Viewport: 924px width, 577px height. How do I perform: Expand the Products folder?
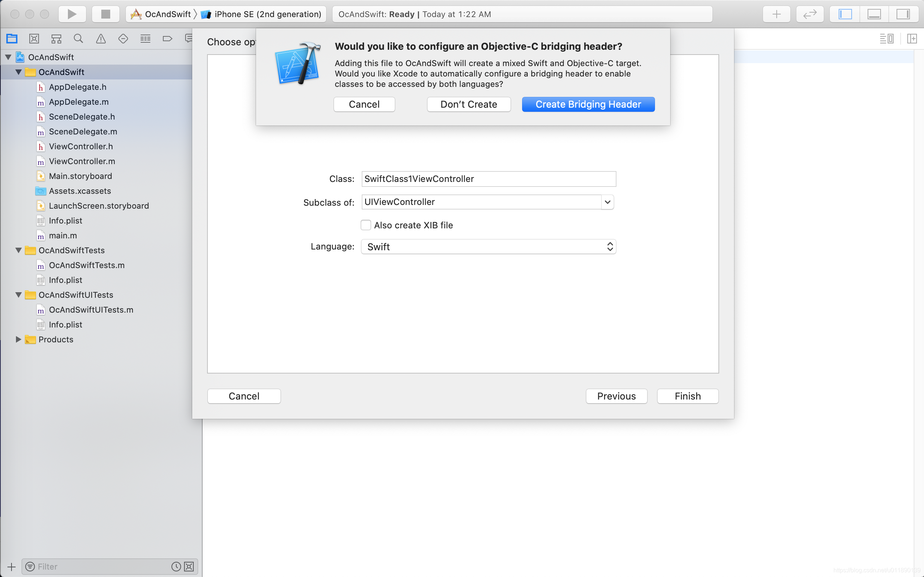coord(18,339)
